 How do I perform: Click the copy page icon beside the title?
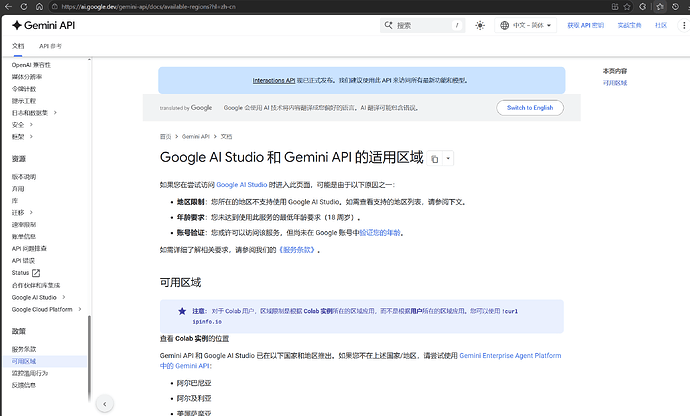[x=434, y=159]
